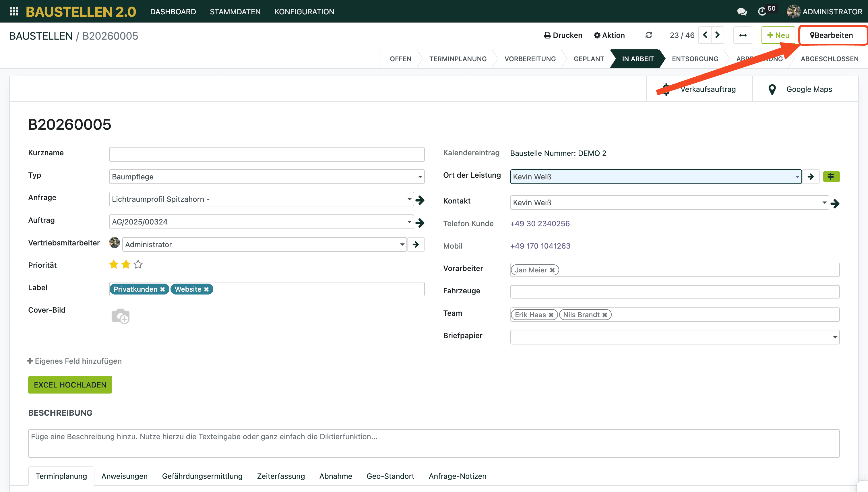868x492 pixels.
Task: Click the Bearbeiten button
Action: click(x=832, y=35)
